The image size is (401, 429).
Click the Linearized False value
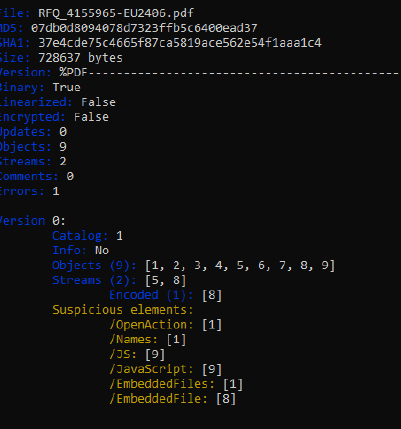click(98, 102)
